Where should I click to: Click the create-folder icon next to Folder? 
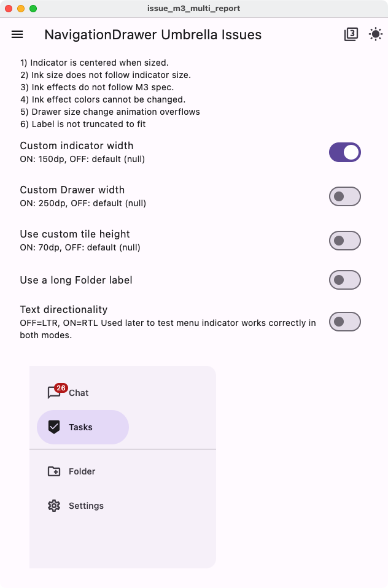(55, 471)
